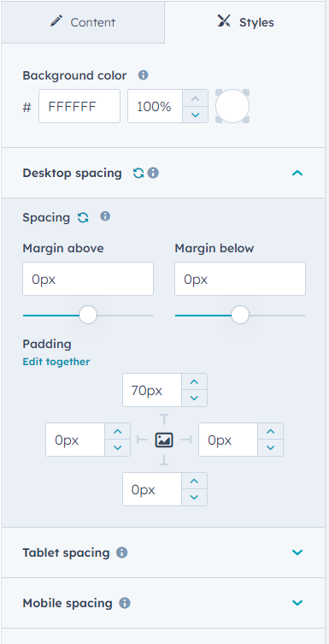Select the Styles tab
Image resolution: width=329 pixels, height=644 pixels.
tap(246, 21)
